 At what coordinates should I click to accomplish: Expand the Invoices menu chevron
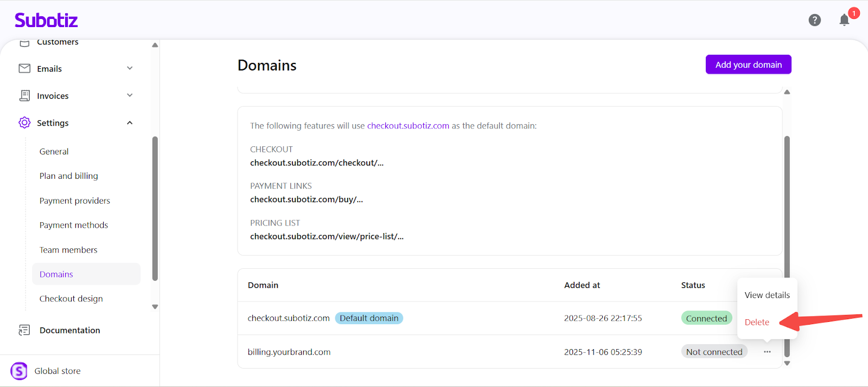tap(130, 95)
